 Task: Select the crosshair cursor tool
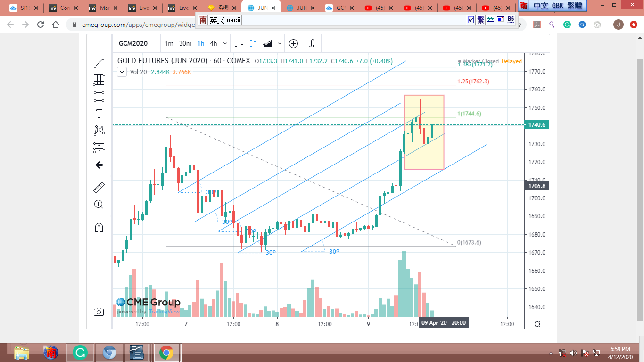[99, 45]
